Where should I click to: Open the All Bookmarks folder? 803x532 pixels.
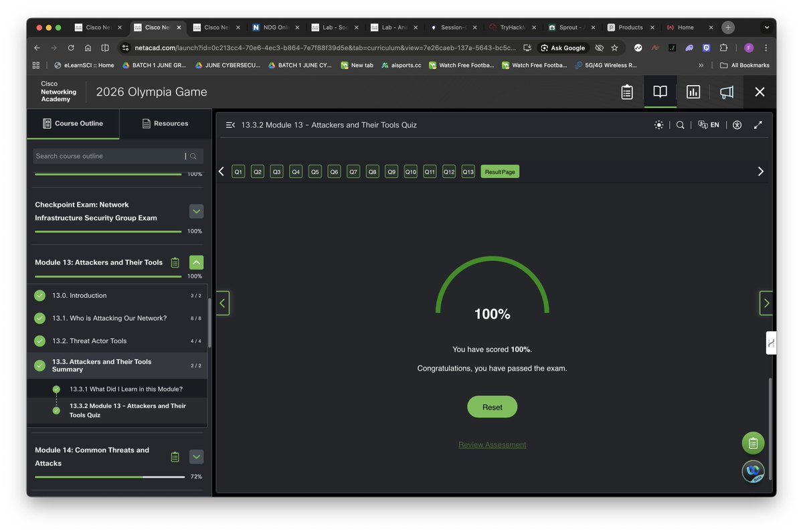[x=744, y=65]
